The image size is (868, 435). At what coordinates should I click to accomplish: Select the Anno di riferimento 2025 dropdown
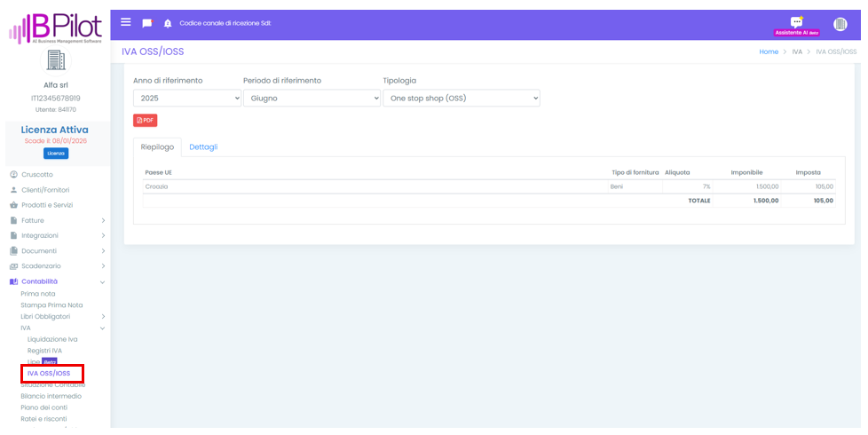click(187, 98)
